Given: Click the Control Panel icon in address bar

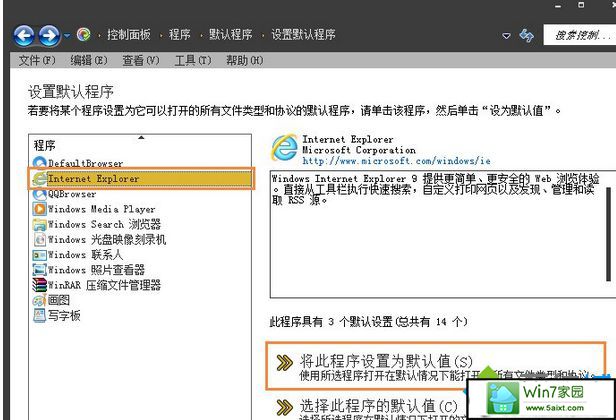Looking at the screenshot, I should (83, 35).
